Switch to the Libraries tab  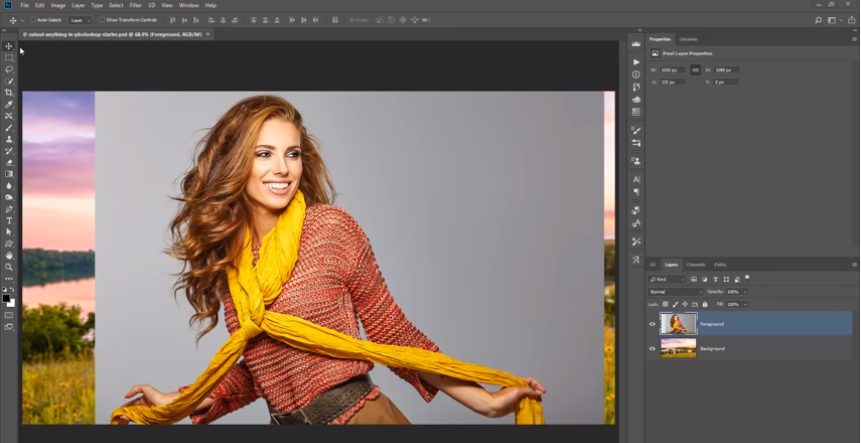[688, 39]
